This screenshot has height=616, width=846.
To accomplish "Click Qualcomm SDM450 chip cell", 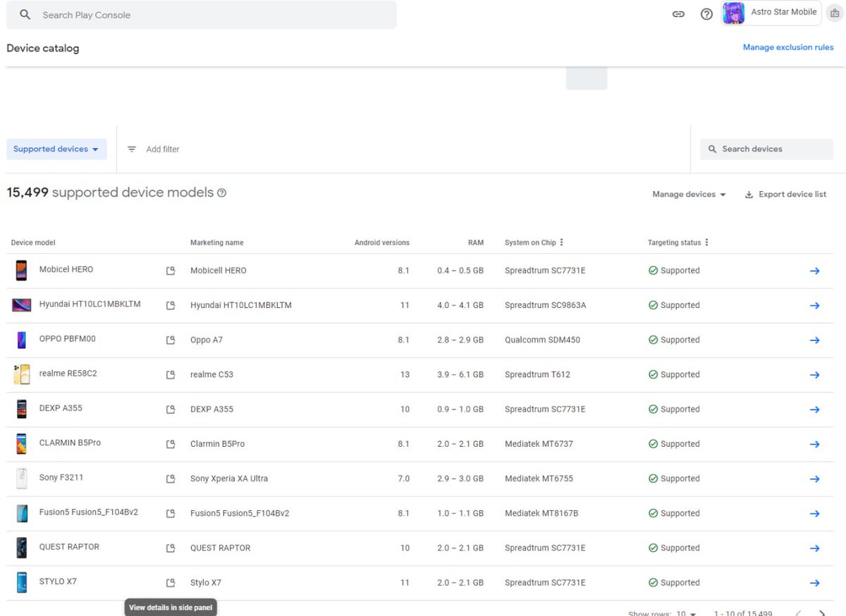I will (542, 340).
